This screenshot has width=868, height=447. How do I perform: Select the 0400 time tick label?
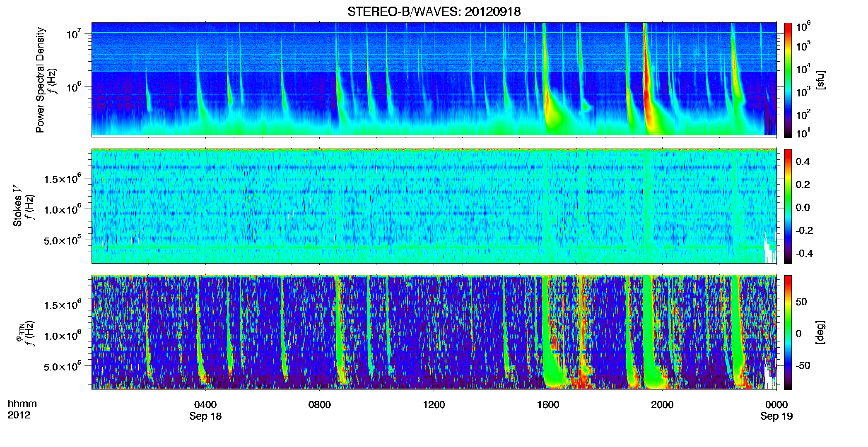(x=205, y=404)
